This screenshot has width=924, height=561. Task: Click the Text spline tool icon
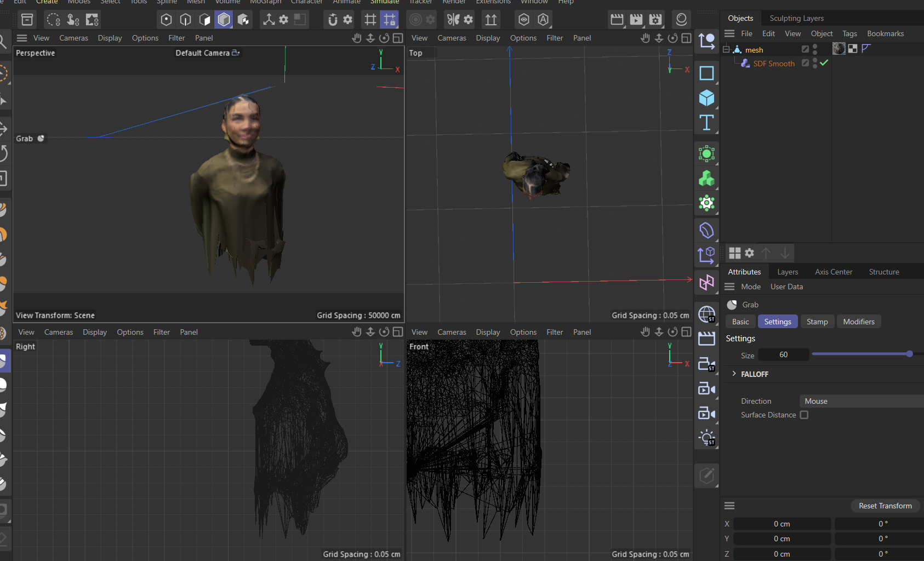tap(706, 123)
